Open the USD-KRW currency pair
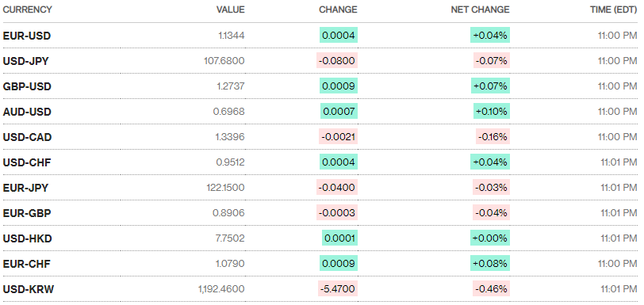The image size is (644, 305). [x=29, y=289]
